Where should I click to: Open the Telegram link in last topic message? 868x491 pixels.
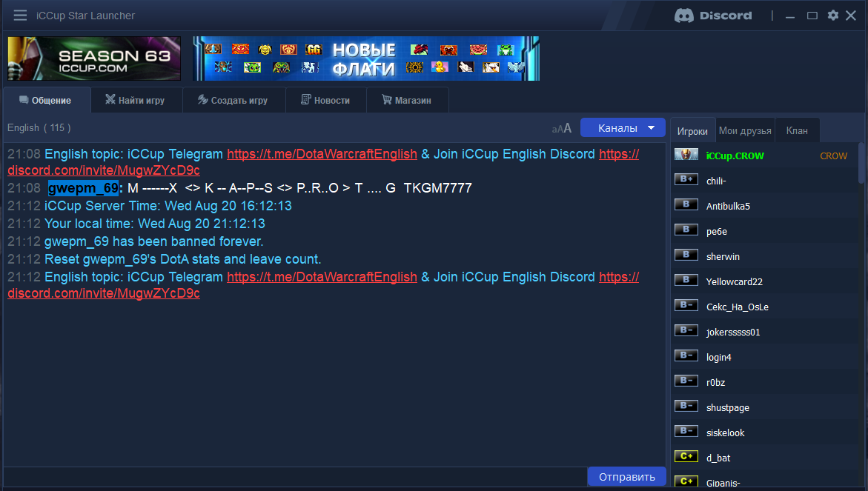coord(322,277)
